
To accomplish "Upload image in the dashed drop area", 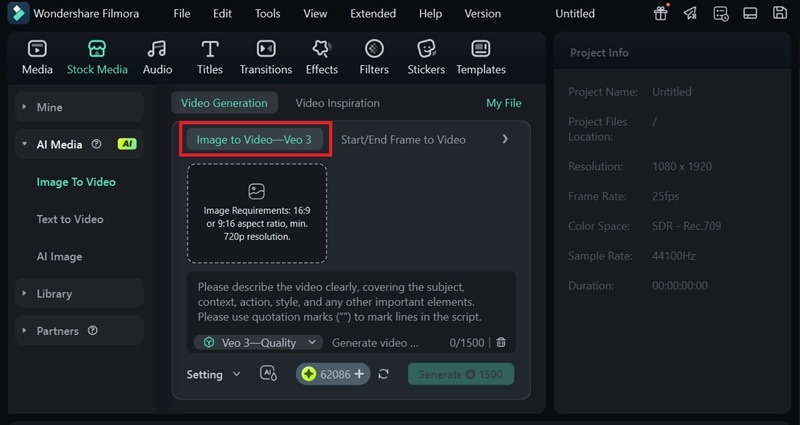I will [x=257, y=213].
